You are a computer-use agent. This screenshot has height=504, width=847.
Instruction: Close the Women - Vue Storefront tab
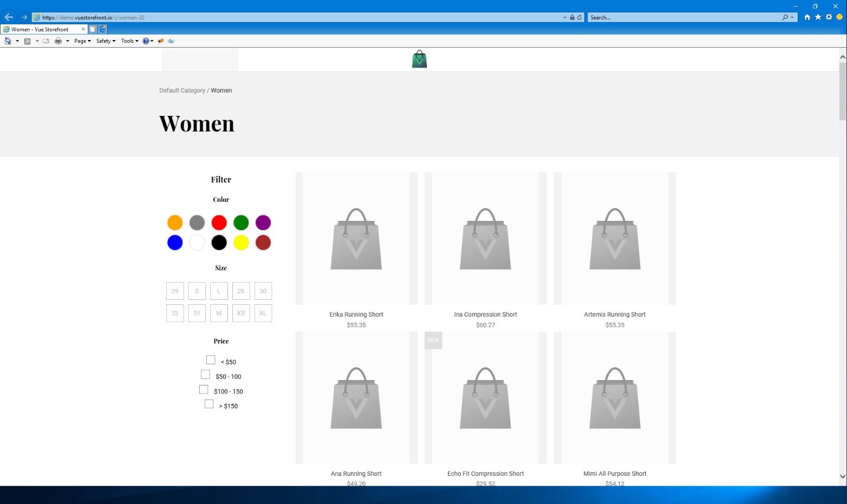pos(83,29)
